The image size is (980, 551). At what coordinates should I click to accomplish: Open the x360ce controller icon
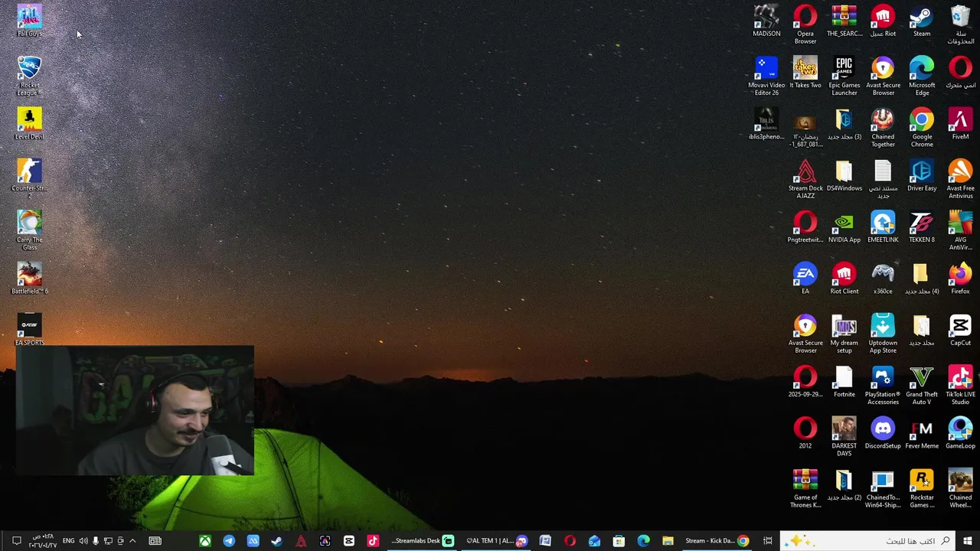(883, 279)
